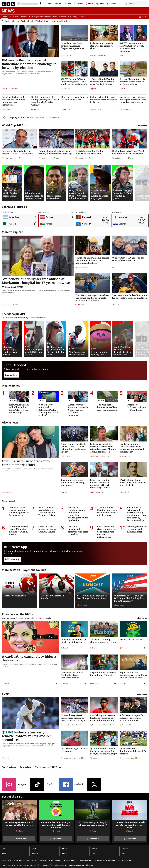Subscribe to Cristiano Ronaldo podcast

(56, 839)
